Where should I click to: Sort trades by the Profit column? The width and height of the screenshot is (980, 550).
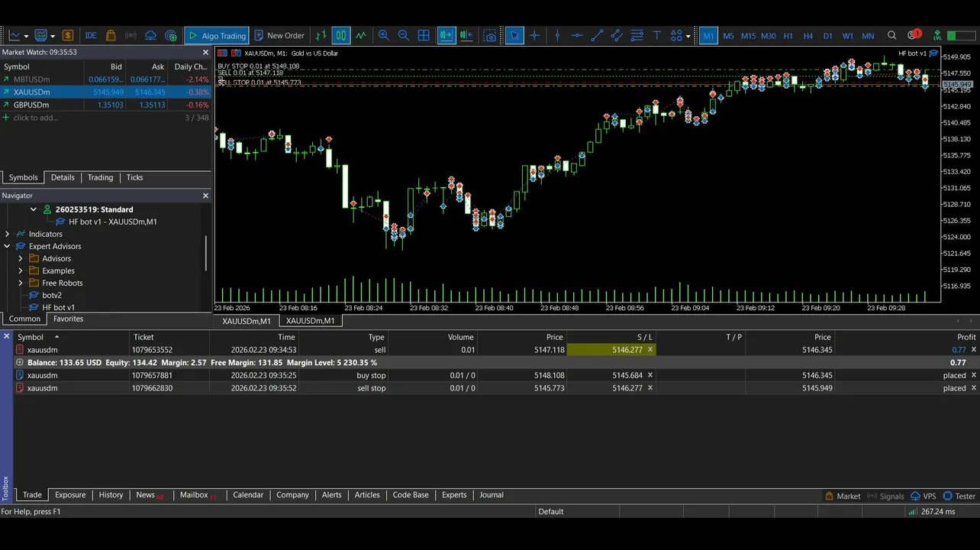click(966, 337)
